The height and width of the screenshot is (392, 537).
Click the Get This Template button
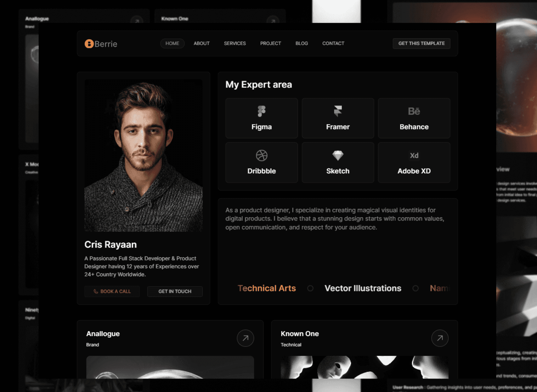click(x=422, y=43)
